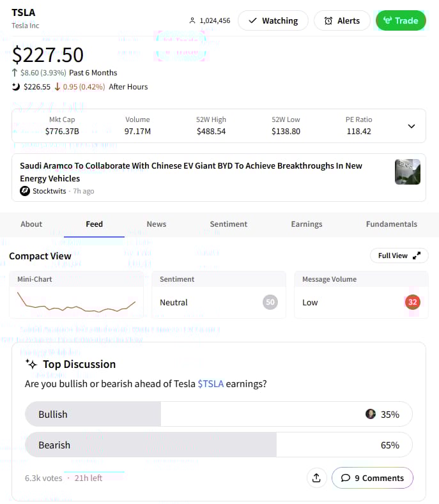Image resolution: width=439 pixels, height=504 pixels.
Task: Click the Stocktwits source logo icon
Action: [25, 191]
